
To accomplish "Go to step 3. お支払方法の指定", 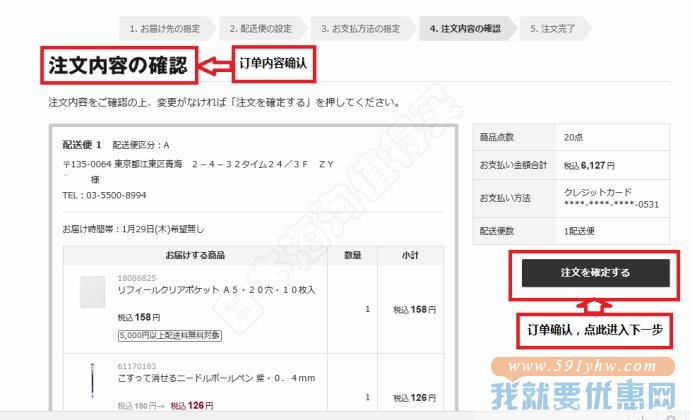I will coord(361,29).
